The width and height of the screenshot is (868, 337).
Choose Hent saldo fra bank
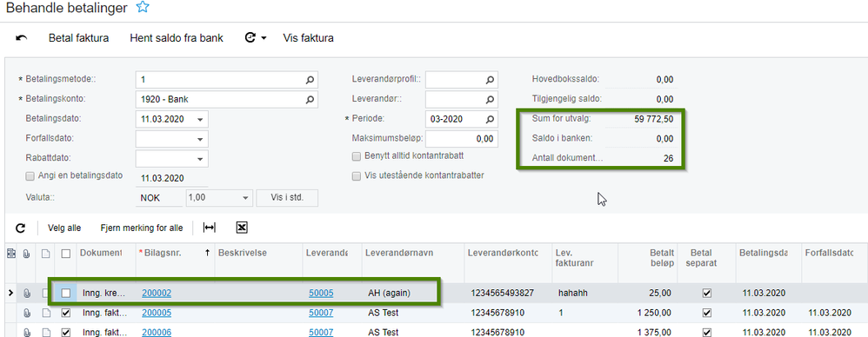[177, 38]
